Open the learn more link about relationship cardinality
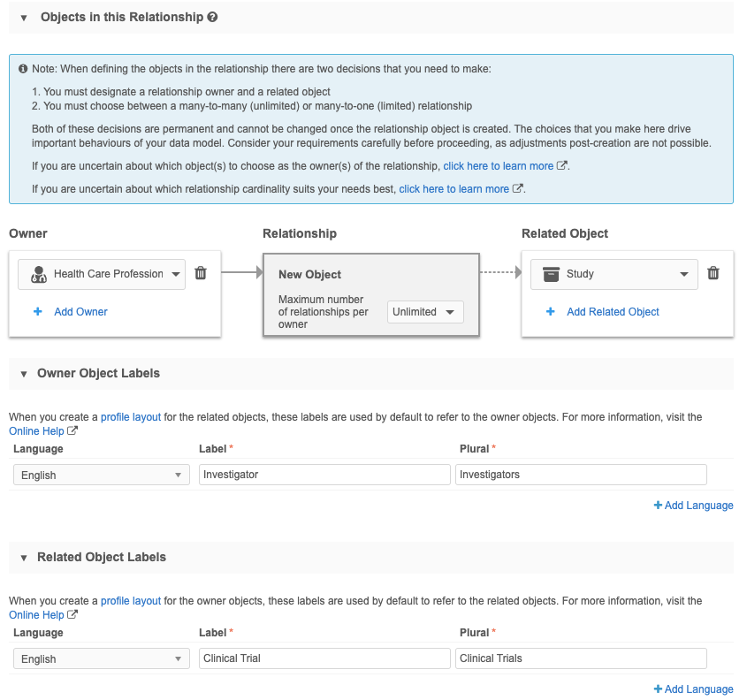The height and width of the screenshot is (700, 747). (x=454, y=189)
